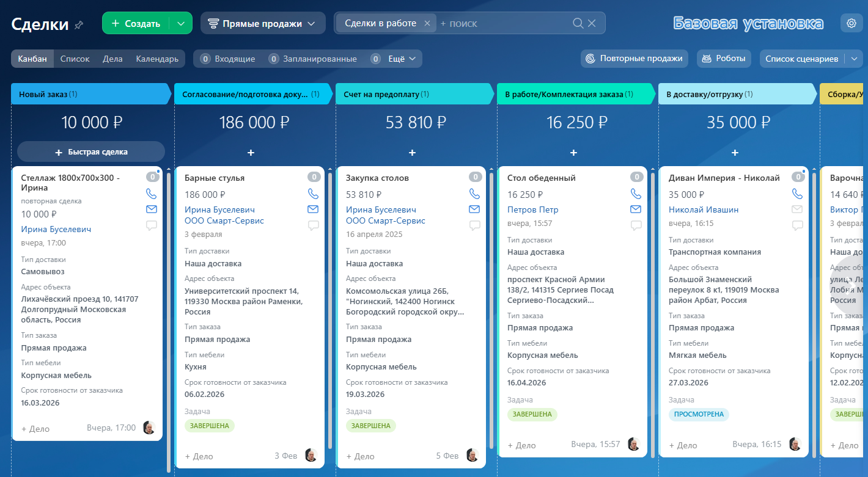Add a deal in Счет на предоплату column
The height and width of the screenshot is (477, 868).
click(x=412, y=152)
